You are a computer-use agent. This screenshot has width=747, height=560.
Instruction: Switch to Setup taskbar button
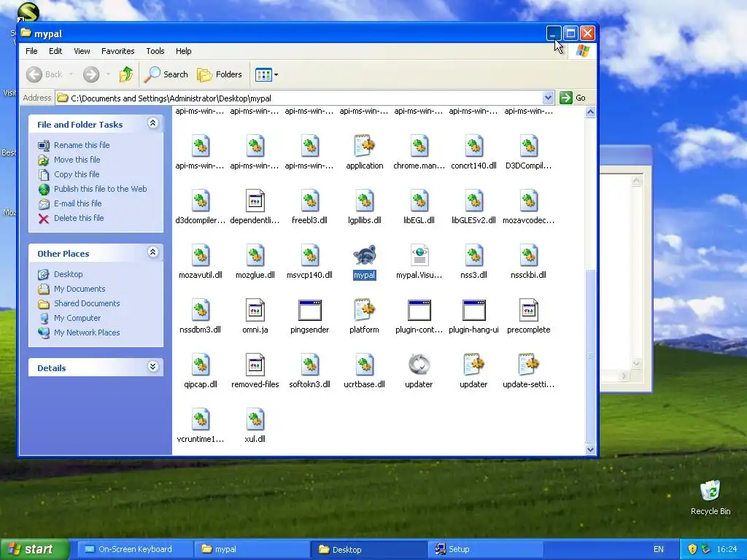coord(485,549)
